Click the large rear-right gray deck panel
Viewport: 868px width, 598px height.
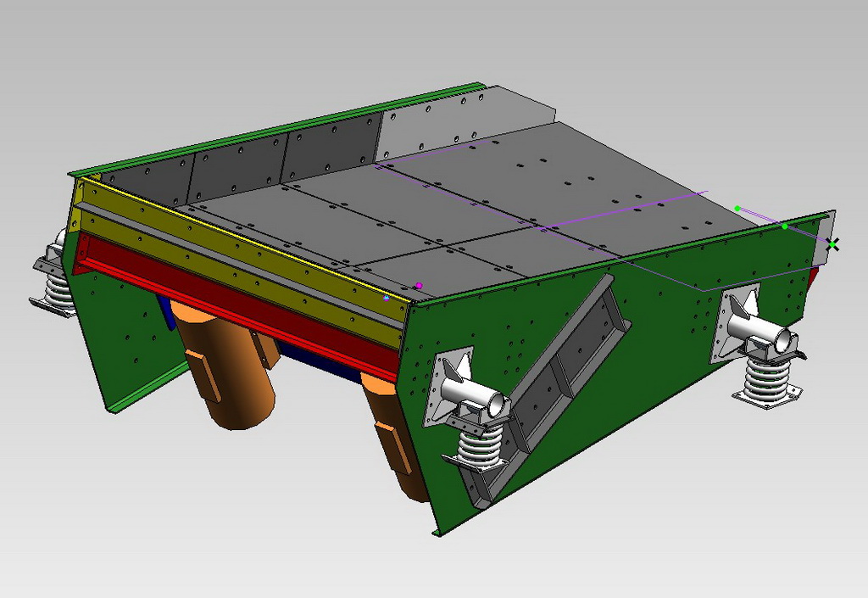pos(576,178)
